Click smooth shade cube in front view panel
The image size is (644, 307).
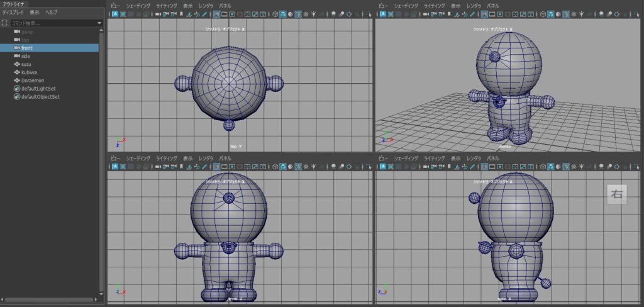click(x=282, y=167)
